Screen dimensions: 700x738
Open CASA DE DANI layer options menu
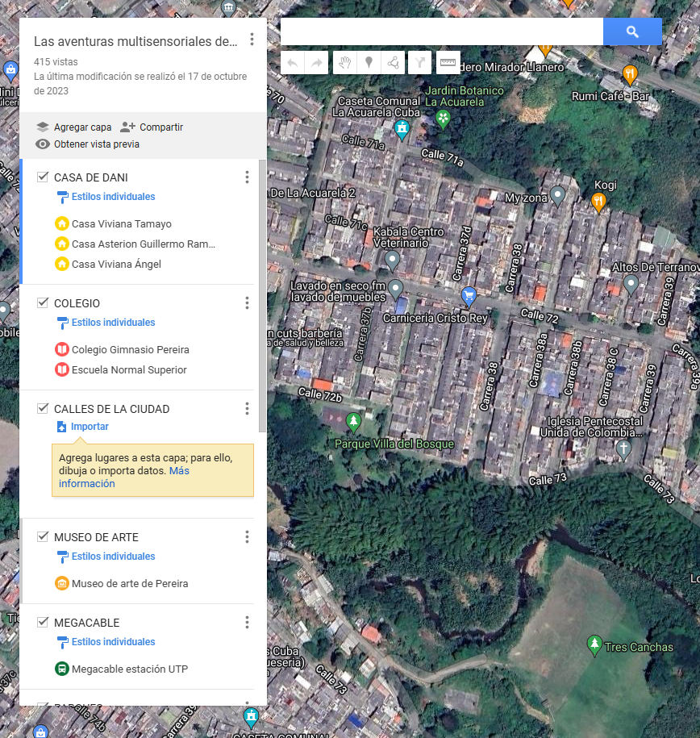(x=247, y=177)
